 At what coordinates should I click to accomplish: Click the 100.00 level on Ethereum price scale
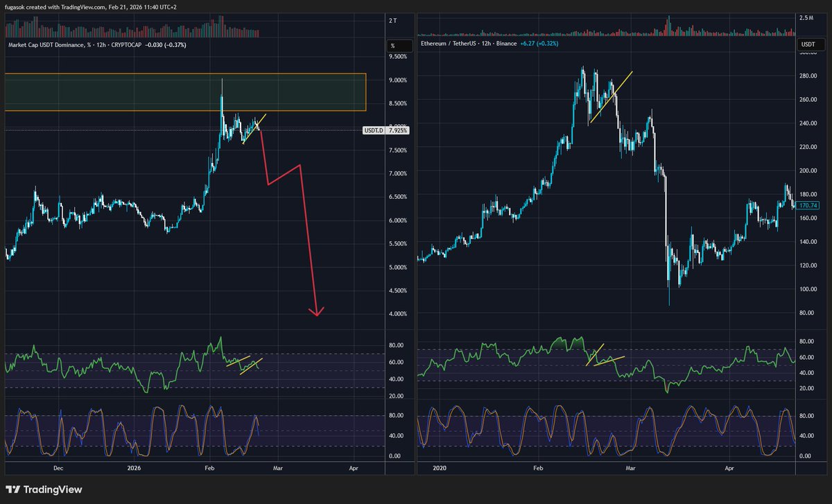coord(808,289)
